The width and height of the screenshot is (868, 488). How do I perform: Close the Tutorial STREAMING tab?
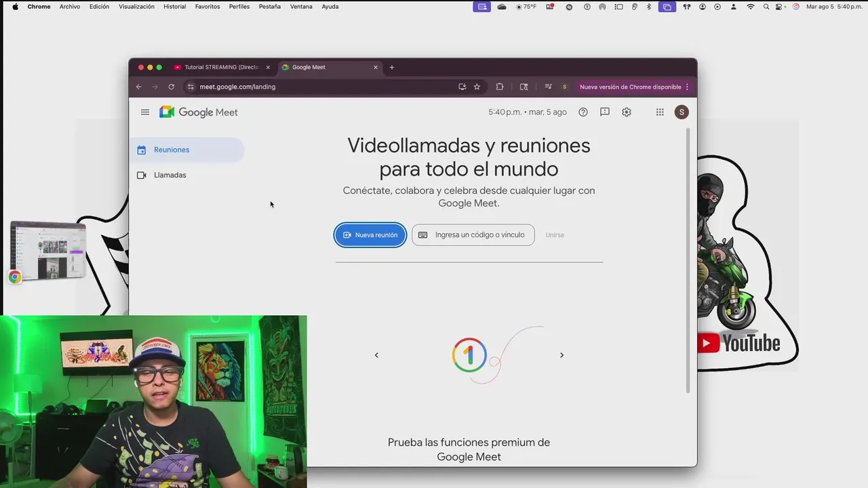click(268, 67)
